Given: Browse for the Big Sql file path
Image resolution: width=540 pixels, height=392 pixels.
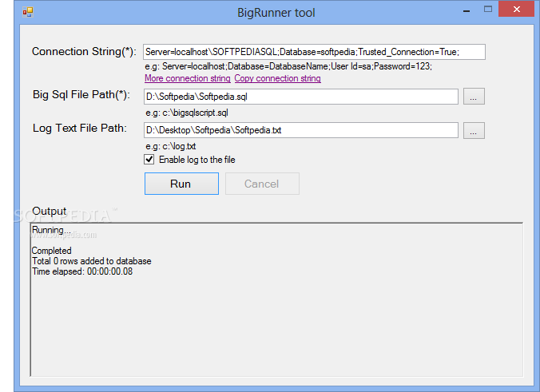Looking at the screenshot, I should [474, 97].
